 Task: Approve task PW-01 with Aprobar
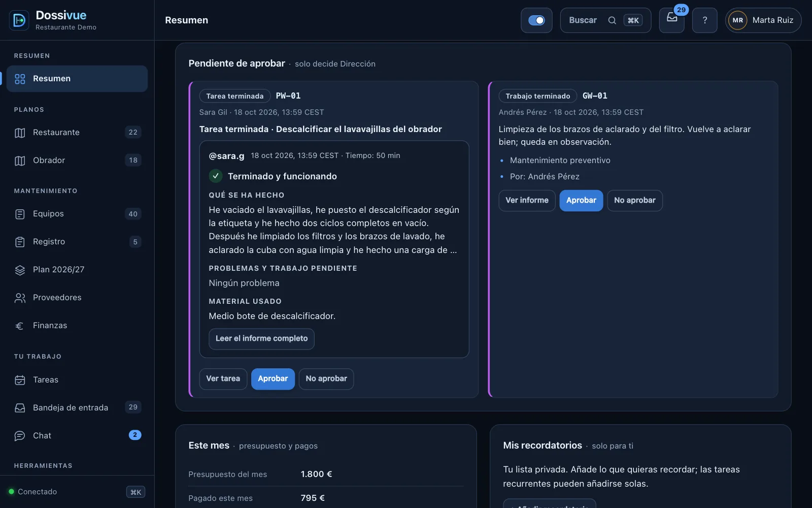pyautogui.click(x=273, y=379)
